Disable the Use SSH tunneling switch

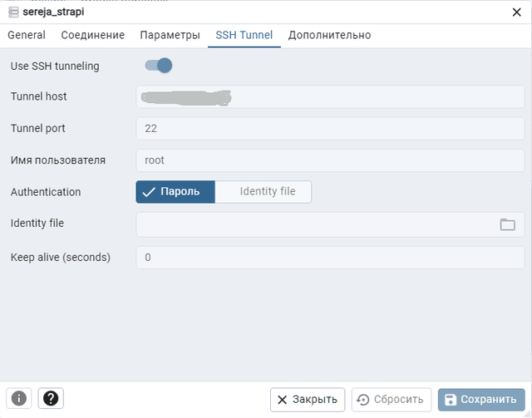click(158, 66)
